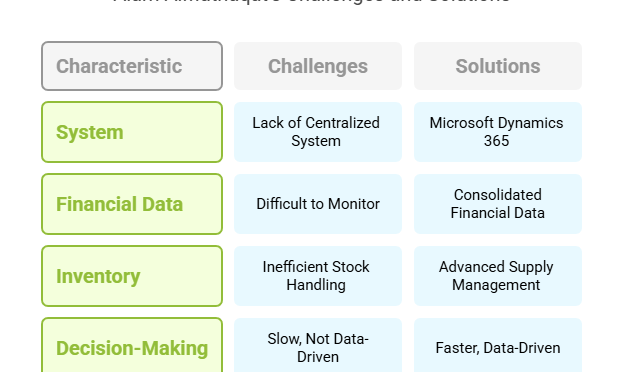The image size is (624, 372).
Task: Click the text Financial Data in the green box
Action: point(119,204)
